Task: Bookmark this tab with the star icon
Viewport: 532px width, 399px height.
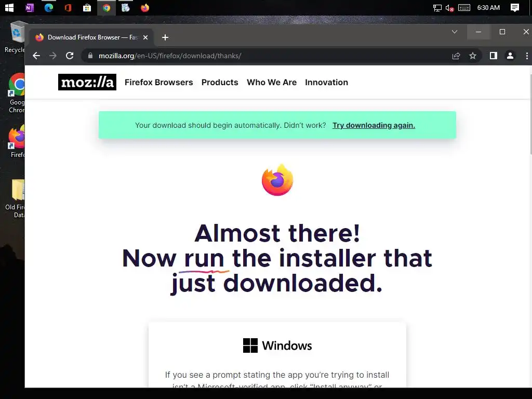Action: click(x=473, y=56)
